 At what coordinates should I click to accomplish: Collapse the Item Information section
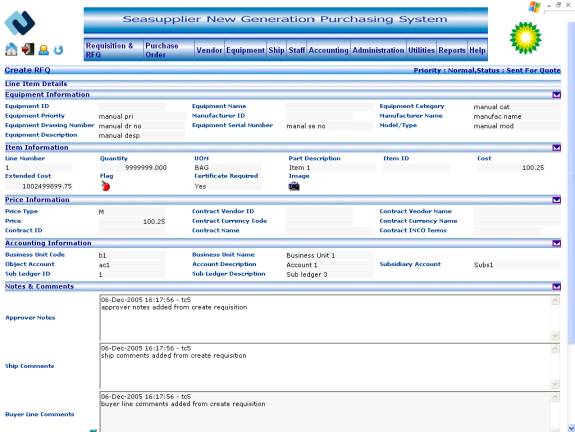[x=556, y=148]
